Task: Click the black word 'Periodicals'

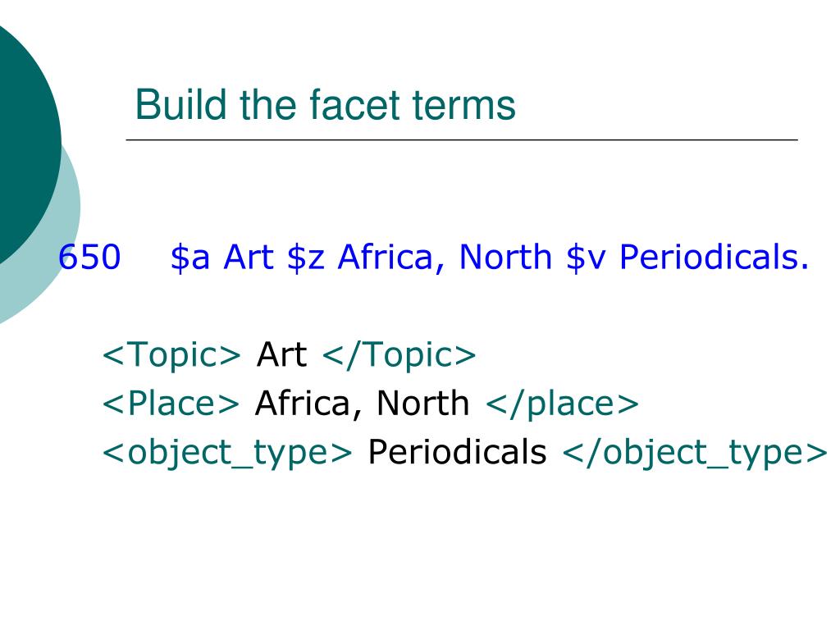Action: (457, 452)
